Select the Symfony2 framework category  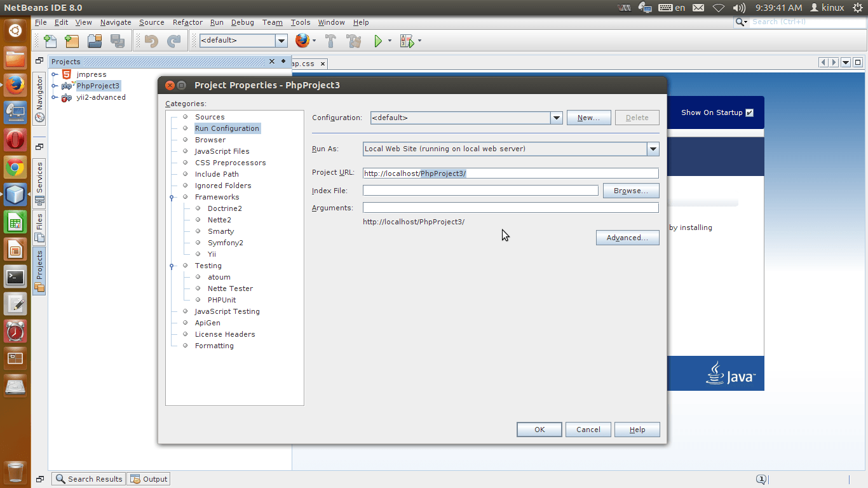226,243
